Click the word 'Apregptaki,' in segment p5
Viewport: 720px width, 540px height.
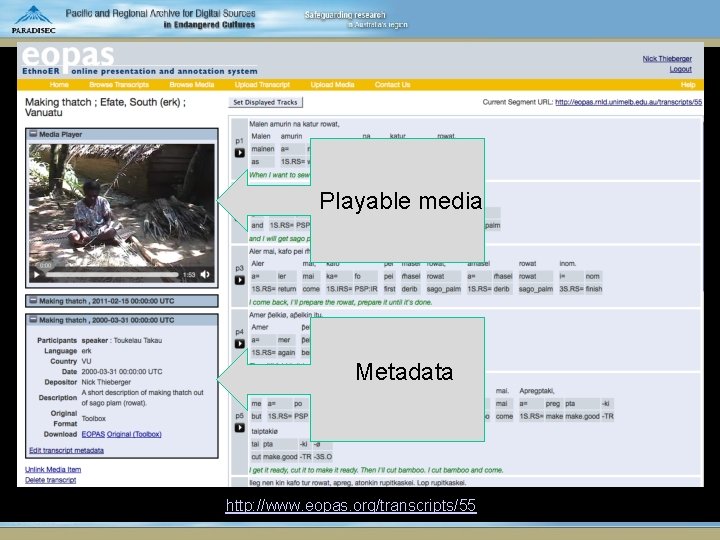537,391
